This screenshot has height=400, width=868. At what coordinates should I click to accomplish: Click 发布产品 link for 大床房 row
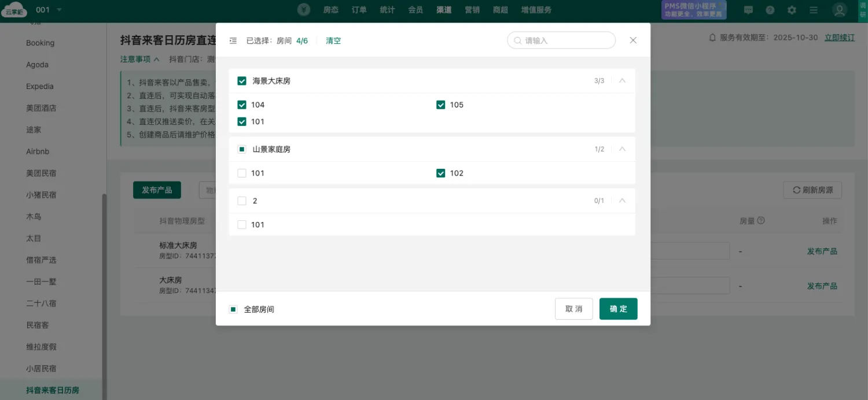click(822, 286)
